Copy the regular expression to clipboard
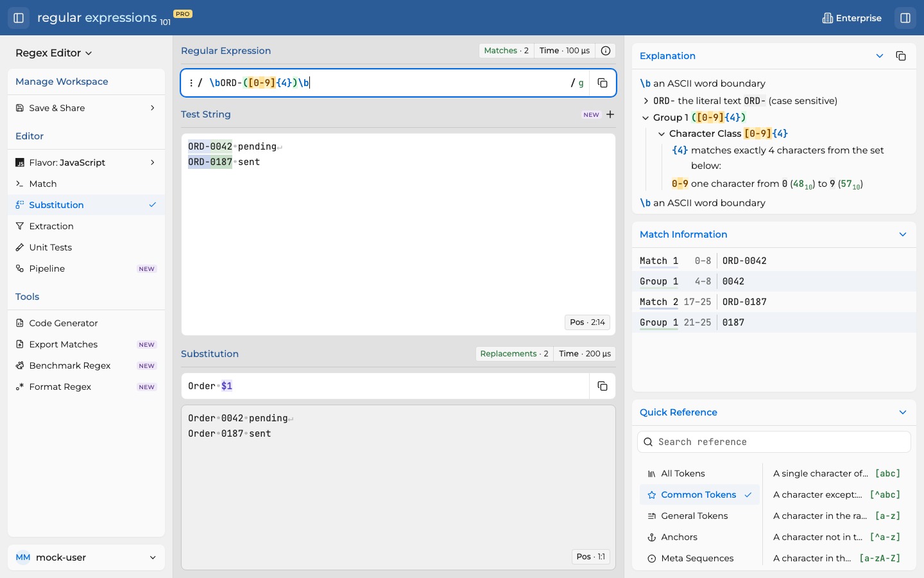The width and height of the screenshot is (924, 578). [603, 83]
